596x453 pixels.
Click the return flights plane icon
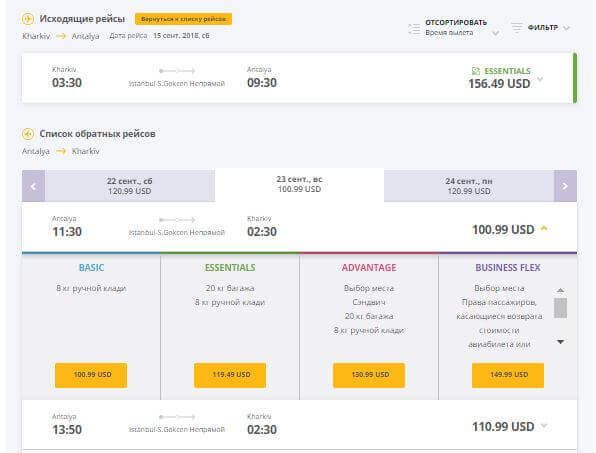click(x=28, y=134)
